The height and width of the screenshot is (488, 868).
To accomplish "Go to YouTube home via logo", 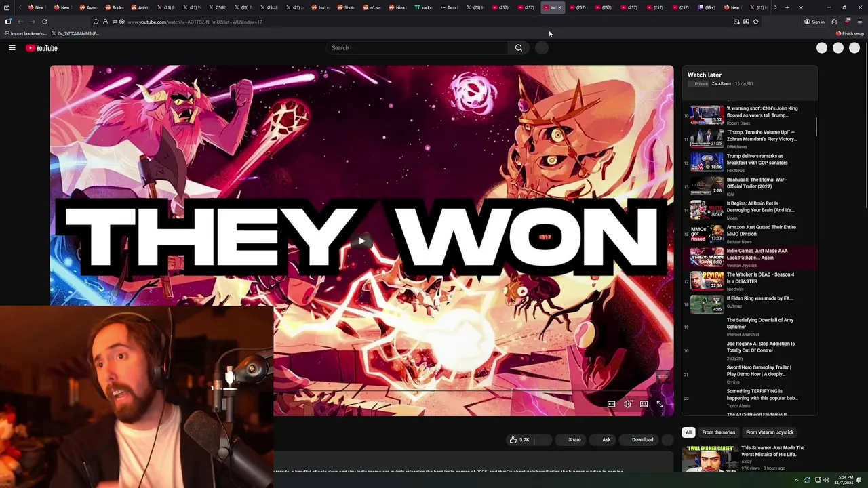I will point(41,48).
